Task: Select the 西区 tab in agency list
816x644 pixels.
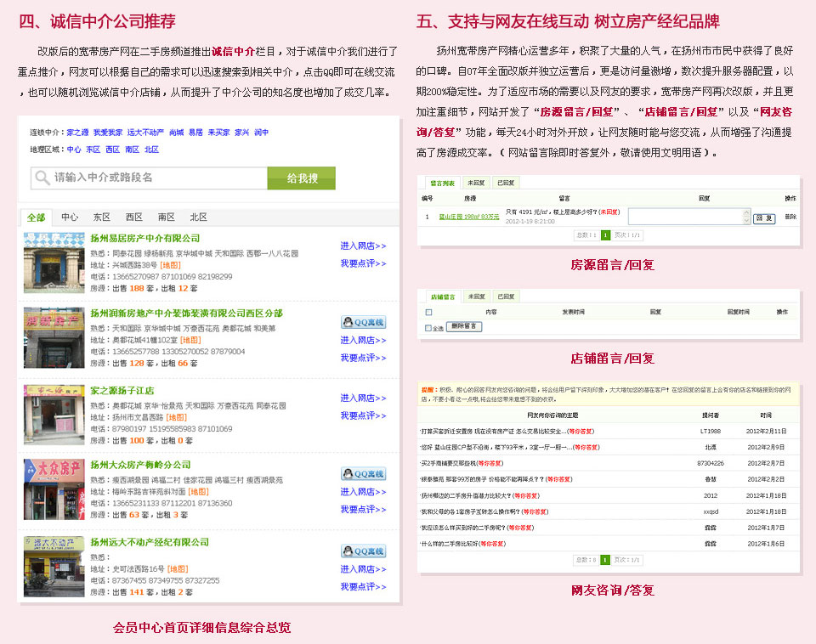Action: tap(134, 217)
